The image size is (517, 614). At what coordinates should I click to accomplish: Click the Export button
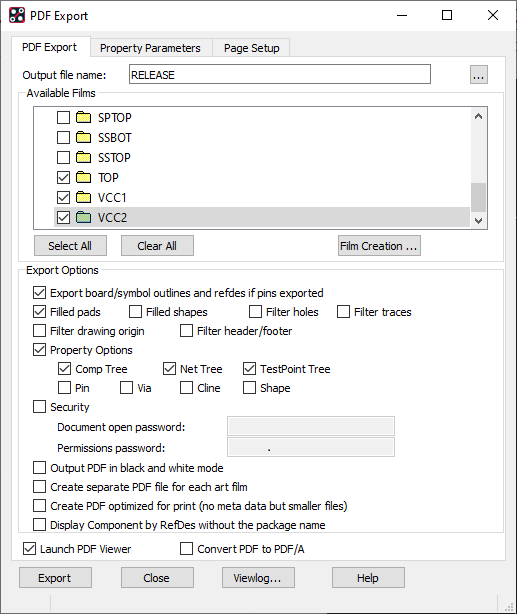(x=55, y=578)
